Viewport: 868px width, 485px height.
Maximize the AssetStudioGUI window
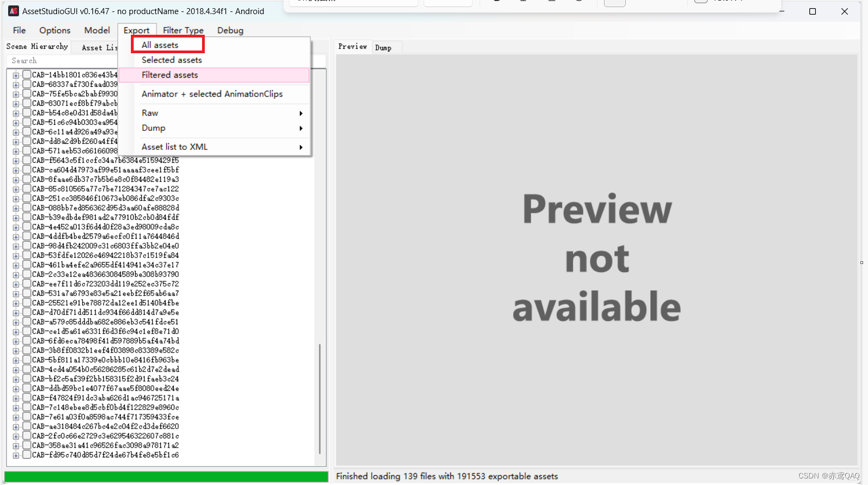[812, 11]
